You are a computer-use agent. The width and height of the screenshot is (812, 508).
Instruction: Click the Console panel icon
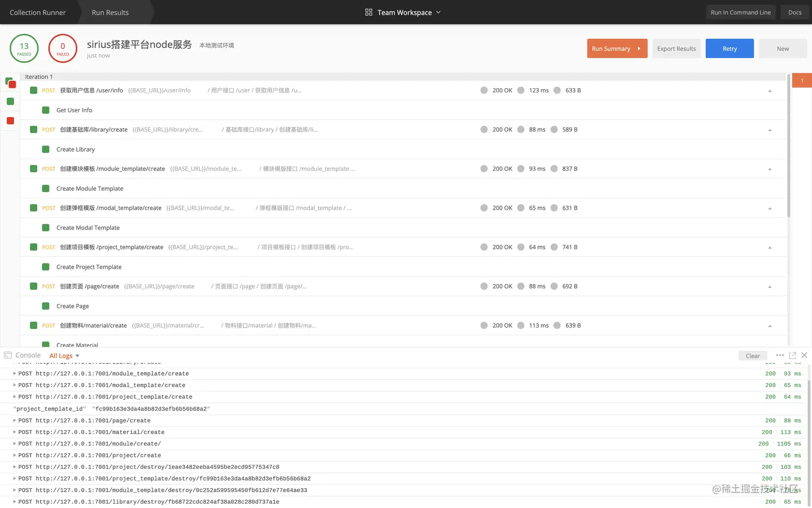tap(8, 355)
